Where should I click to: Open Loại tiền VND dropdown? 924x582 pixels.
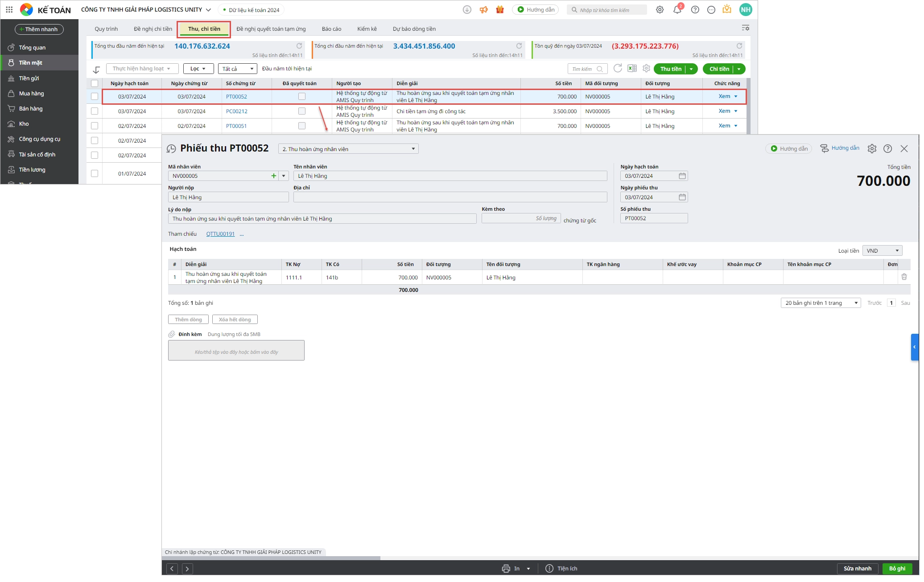(x=882, y=250)
